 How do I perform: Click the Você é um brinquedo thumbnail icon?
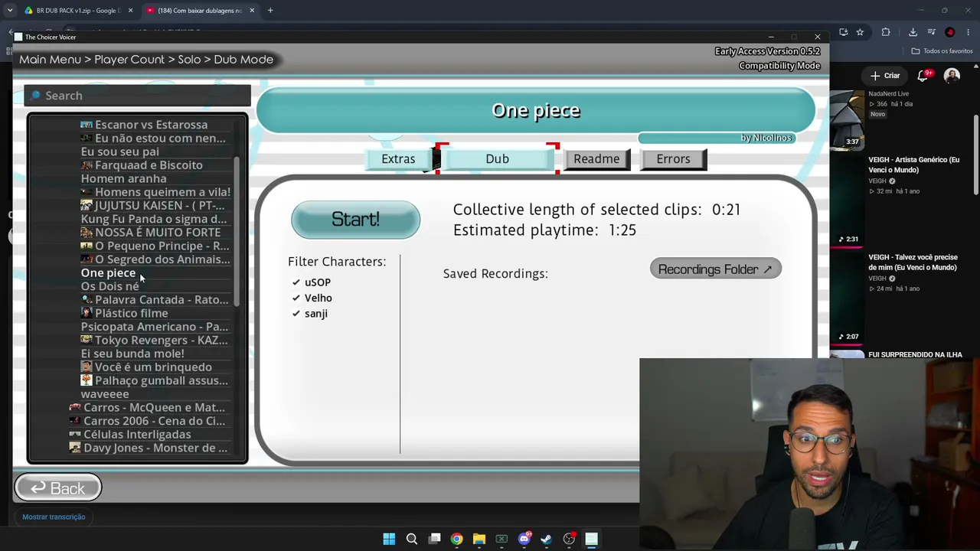point(87,367)
